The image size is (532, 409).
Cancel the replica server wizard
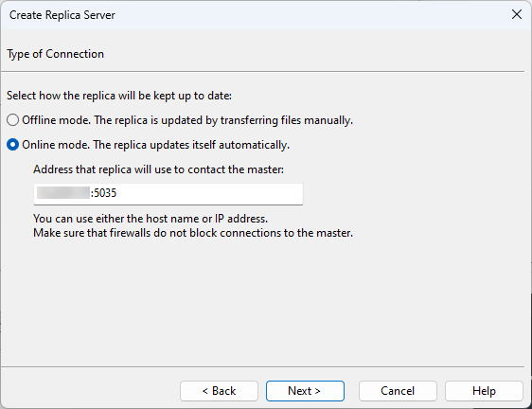[398, 391]
